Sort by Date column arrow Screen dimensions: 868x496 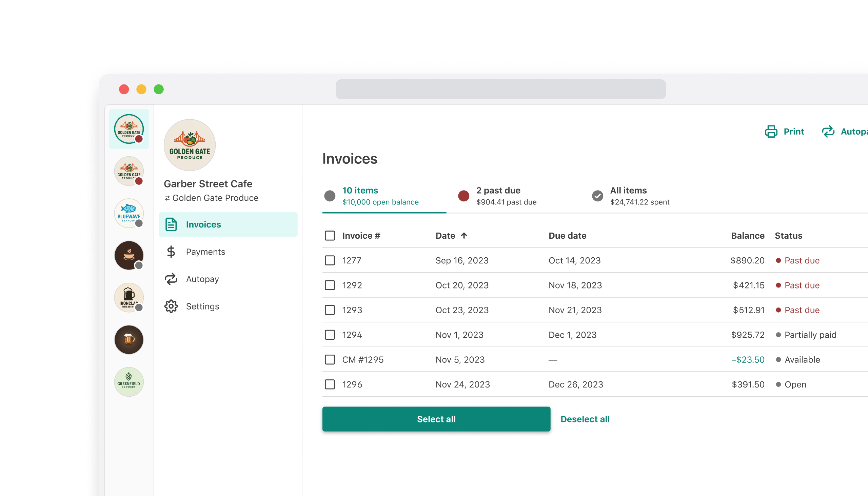(x=463, y=235)
